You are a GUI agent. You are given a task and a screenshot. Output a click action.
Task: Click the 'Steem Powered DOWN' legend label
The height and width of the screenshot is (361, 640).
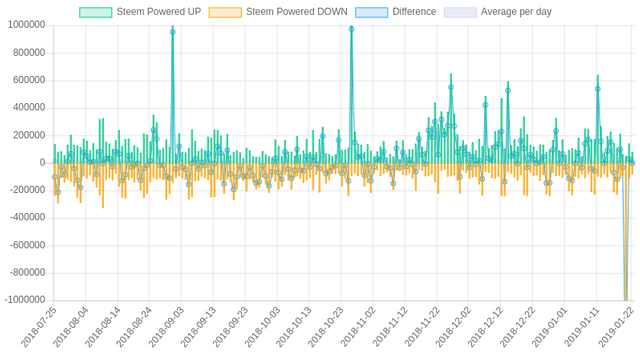[x=297, y=12]
